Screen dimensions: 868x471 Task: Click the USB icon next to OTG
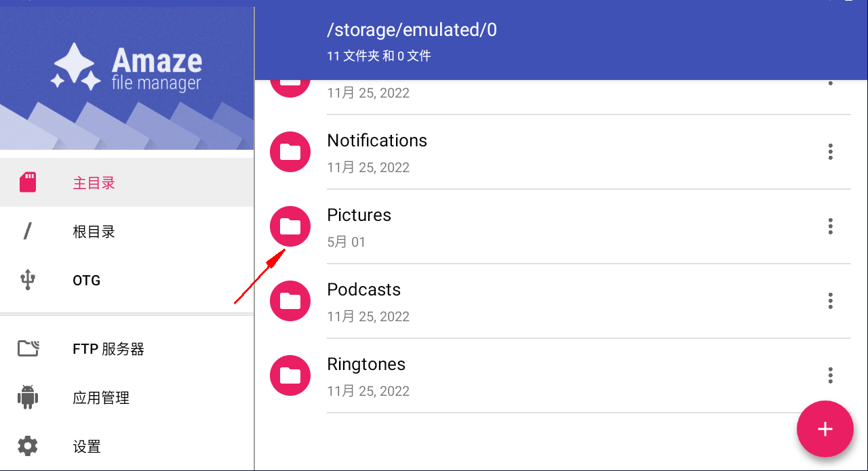28,280
